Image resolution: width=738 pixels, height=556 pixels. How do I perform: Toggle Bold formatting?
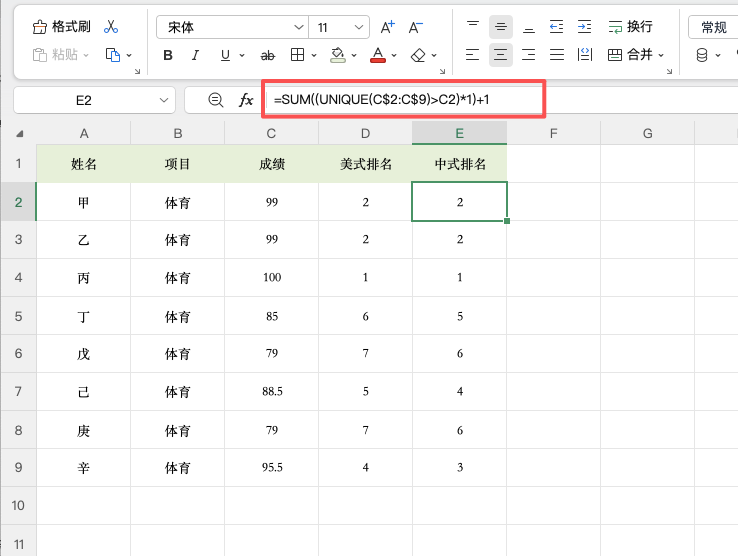pyautogui.click(x=168, y=56)
